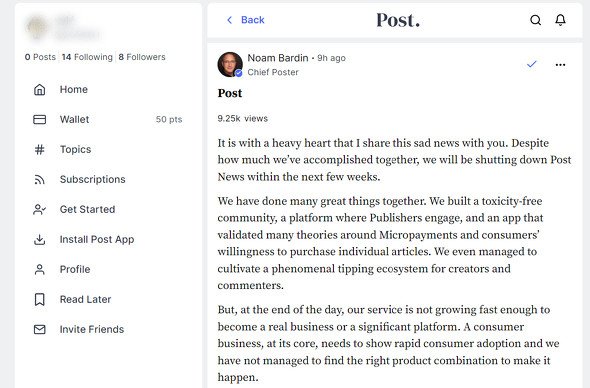Select the Topics hashtag icon

tap(40, 150)
